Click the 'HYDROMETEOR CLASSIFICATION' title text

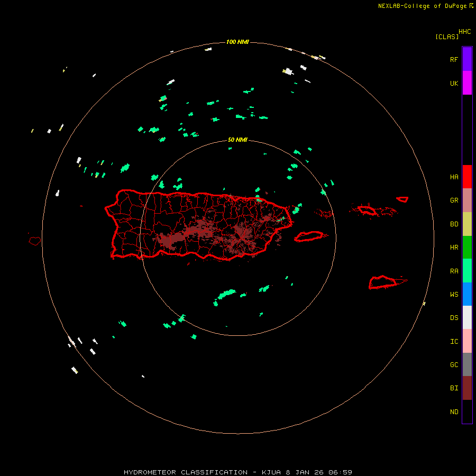[186, 472]
